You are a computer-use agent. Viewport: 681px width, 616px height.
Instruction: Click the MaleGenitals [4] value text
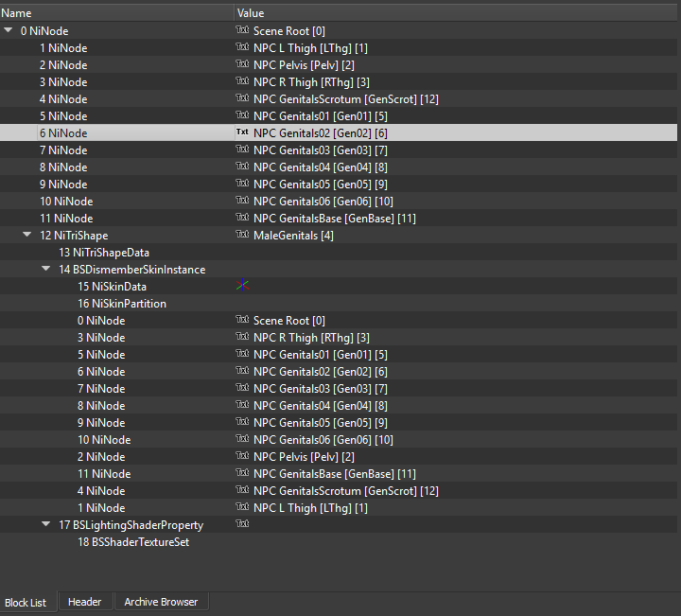point(293,236)
